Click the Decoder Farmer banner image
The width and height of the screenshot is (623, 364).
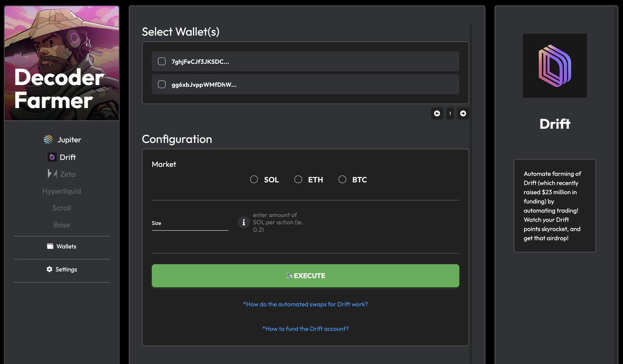pos(62,63)
